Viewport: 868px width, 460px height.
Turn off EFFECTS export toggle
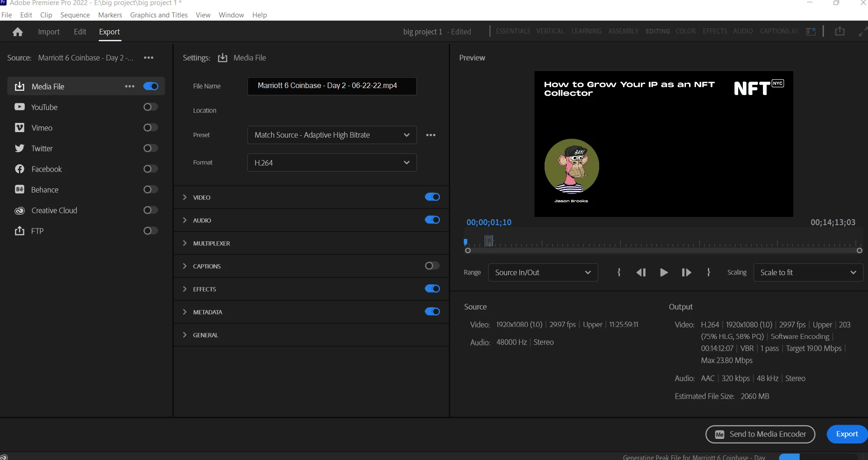(432, 288)
